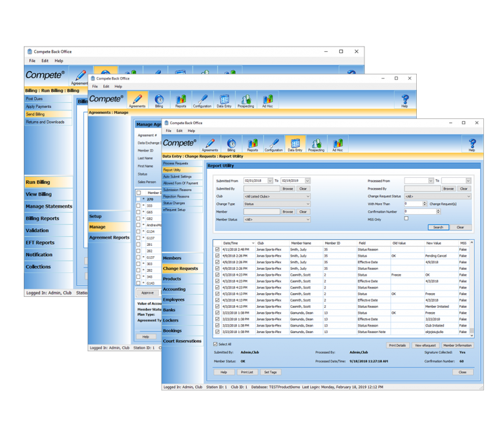504x425 pixels.
Task: Uncheck first 4/9/2018 2:26 PM Status row checkbox
Action: [x=217, y=256]
